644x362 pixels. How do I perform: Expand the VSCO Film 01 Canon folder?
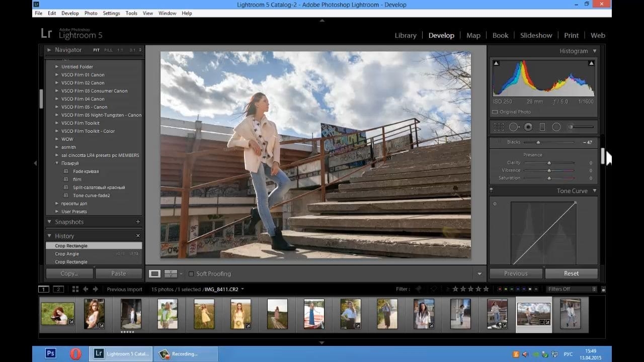[x=57, y=75]
